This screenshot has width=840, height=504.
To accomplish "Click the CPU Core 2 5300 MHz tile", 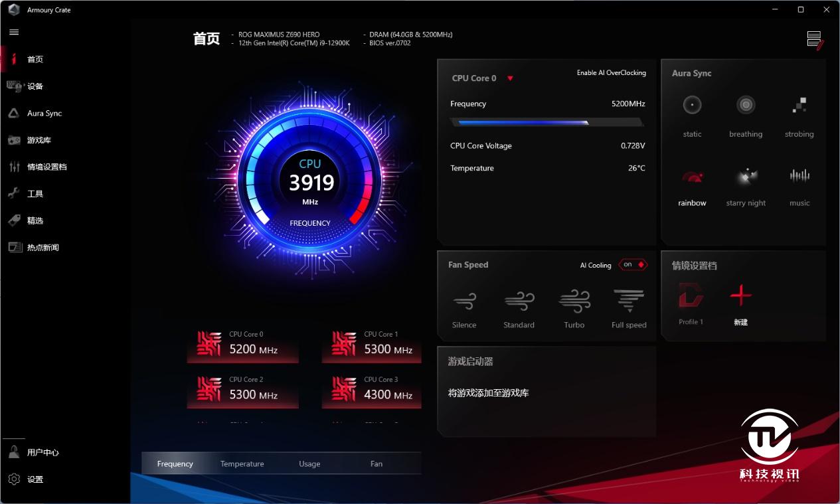I will tap(243, 390).
